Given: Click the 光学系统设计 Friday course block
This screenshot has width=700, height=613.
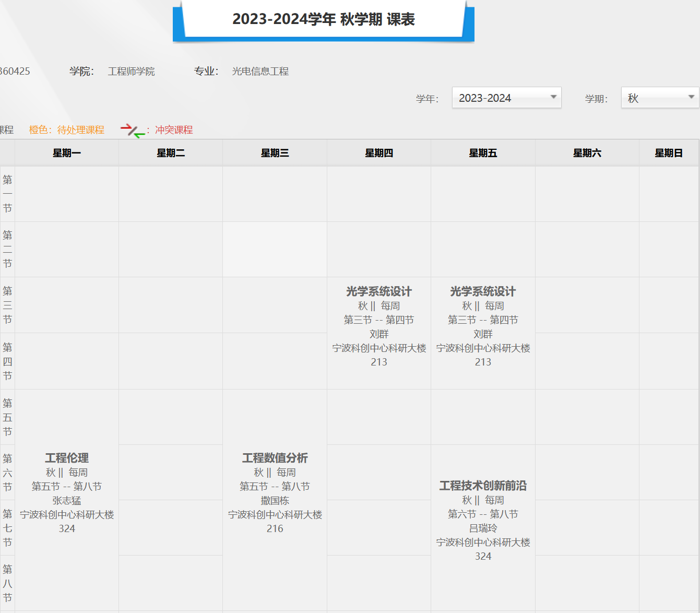Looking at the screenshot, I should point(483,326).
